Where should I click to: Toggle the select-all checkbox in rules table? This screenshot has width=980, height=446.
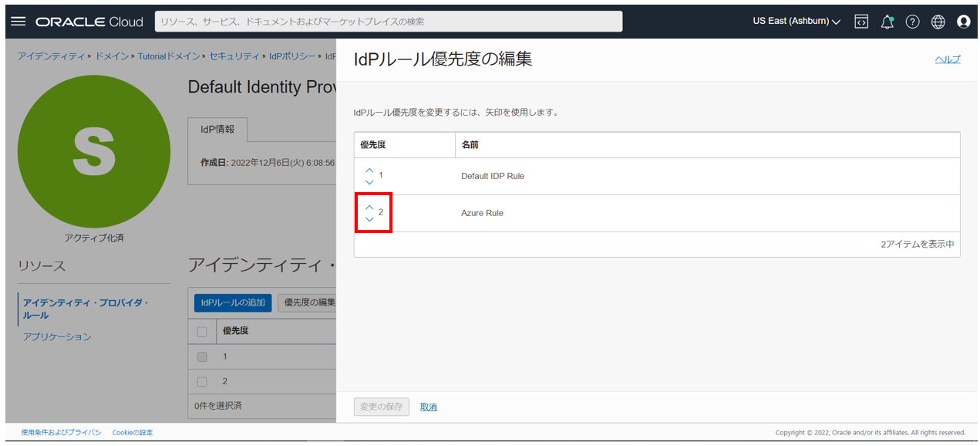point(202,332)
